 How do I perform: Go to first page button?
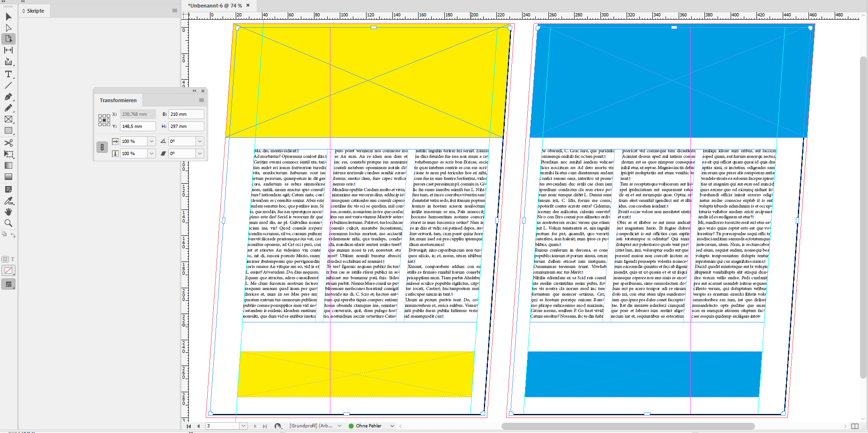(x=189, y=426)
